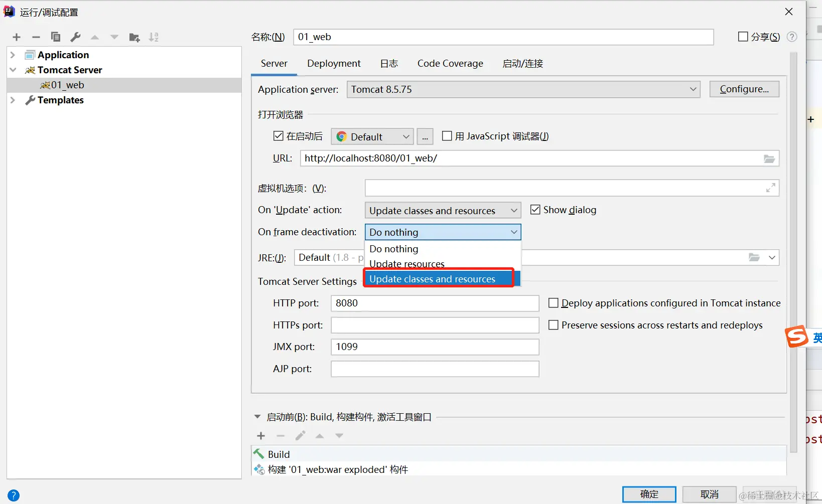Screen dimensions: 822x504
Task: Toggle the 分享 share checkbox
Action: click(743, 37)
